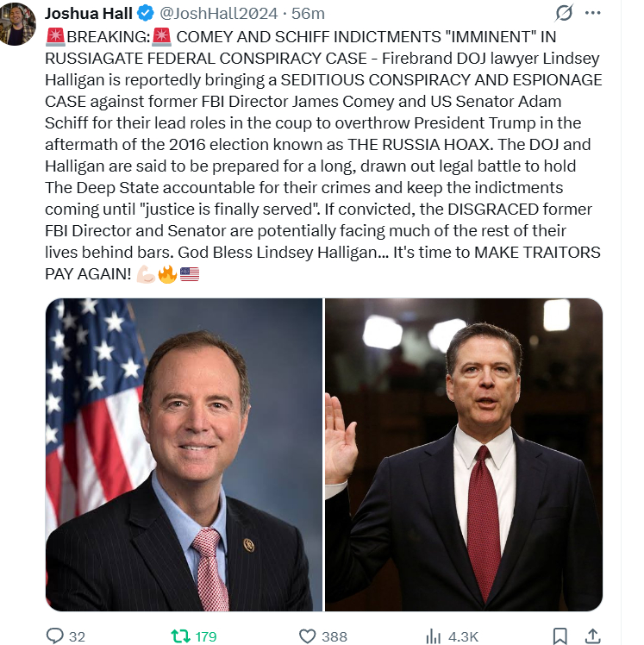Click the Grok slashed-circle icon
This screenshot has height=645, width=644.
[x=566, y=14]
